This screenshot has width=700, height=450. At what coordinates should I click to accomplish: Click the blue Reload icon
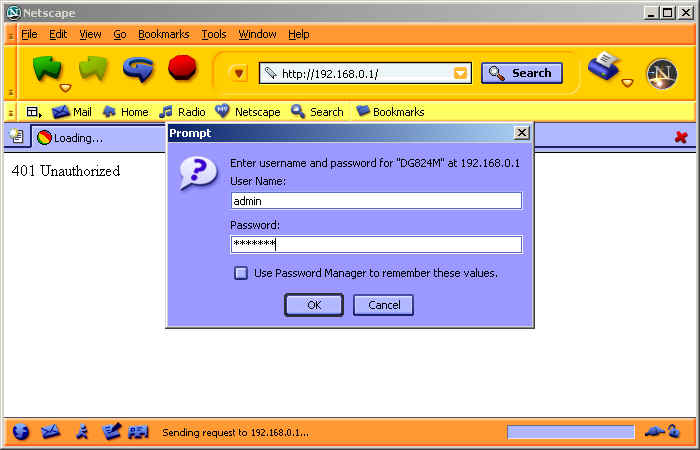pos(138,70)
